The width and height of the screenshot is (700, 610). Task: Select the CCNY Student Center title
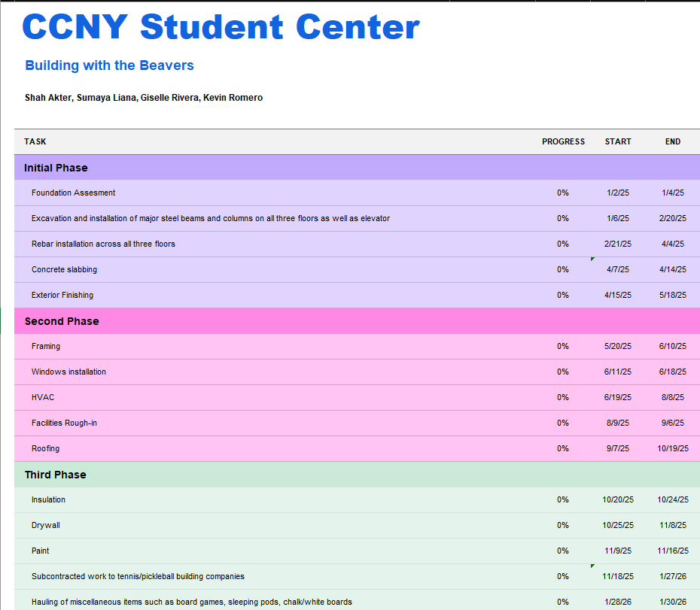pyautogui.click(x=221, y=27)
